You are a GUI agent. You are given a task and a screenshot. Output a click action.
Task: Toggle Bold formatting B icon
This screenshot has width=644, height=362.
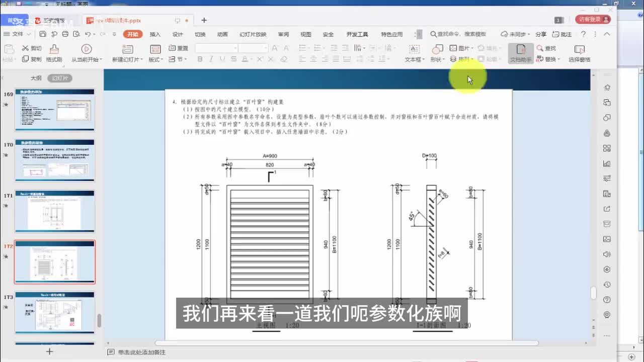(x=200, y=59)
